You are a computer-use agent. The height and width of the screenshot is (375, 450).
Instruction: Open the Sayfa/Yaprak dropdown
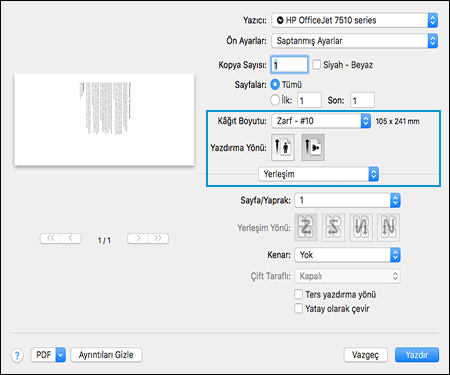[x=347, y=200]
